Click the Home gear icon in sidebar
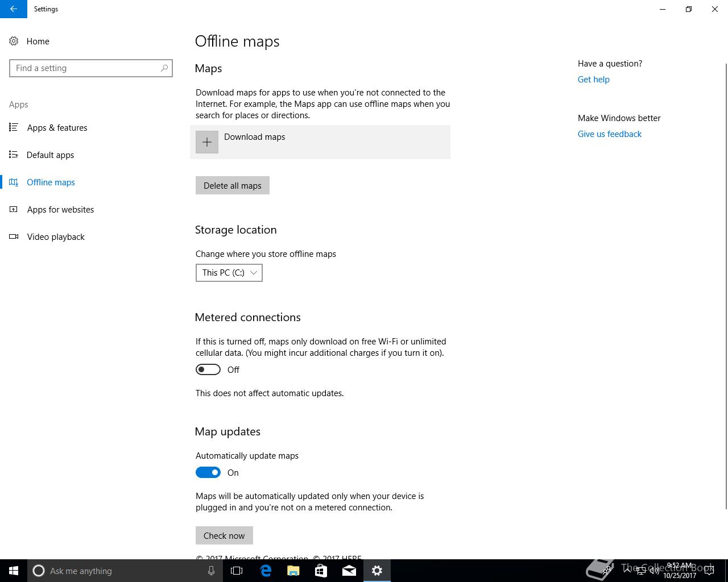 (x=14, y=41)
